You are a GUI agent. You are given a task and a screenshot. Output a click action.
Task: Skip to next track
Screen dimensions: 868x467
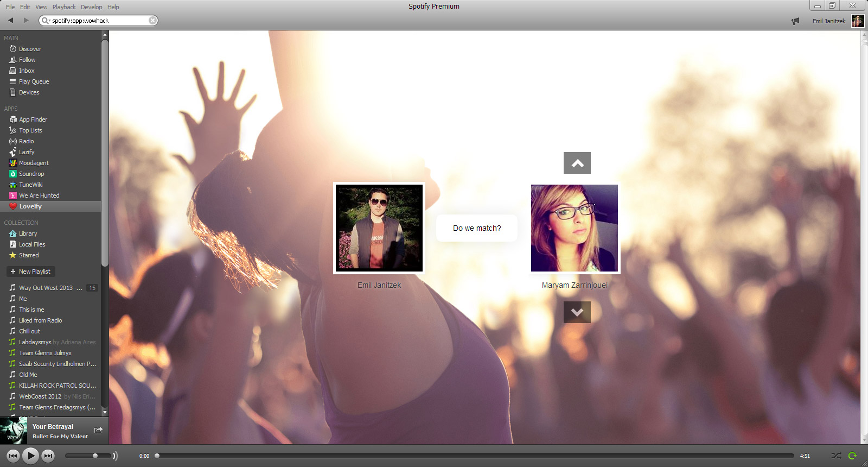click(x=48, y=456)
